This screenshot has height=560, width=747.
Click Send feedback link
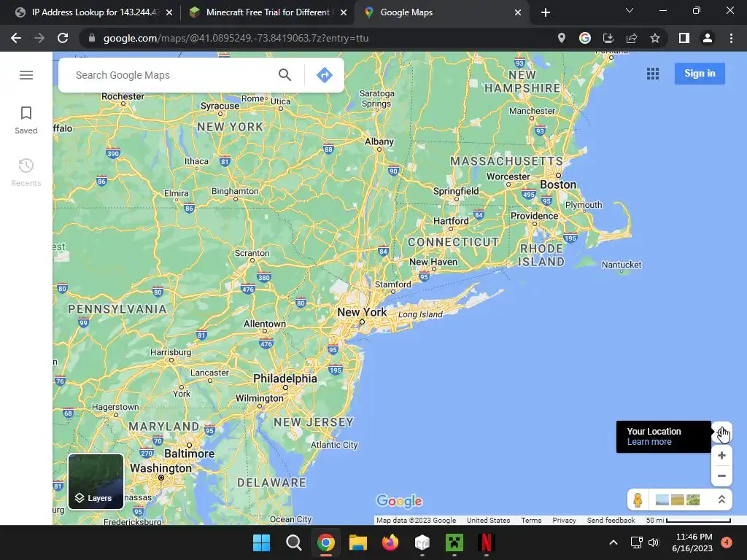(x=611, y=521)
